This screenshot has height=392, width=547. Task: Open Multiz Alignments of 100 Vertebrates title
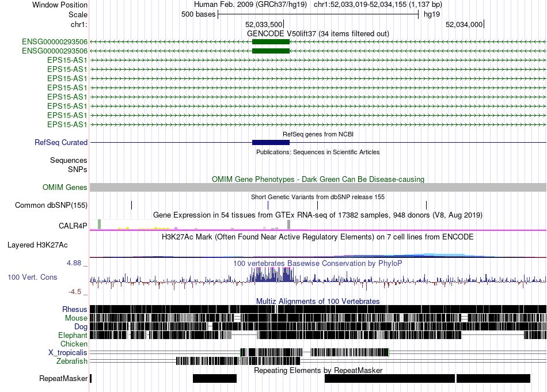(x=318, y=301)
